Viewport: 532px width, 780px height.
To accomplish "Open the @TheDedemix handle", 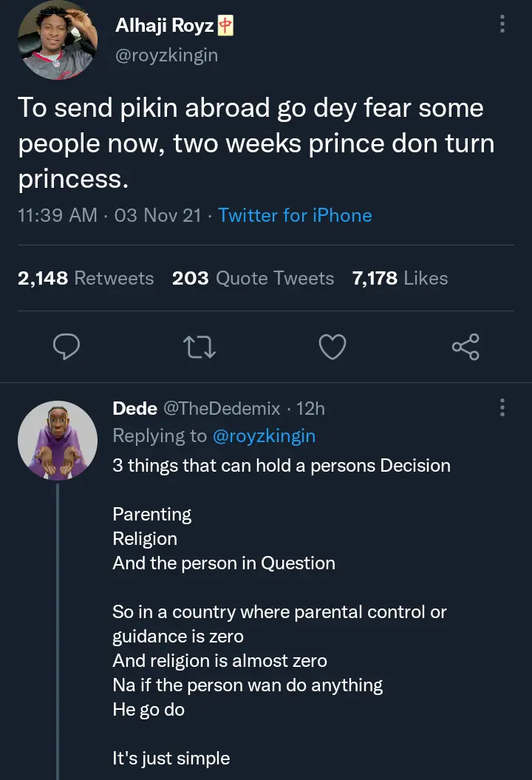I will (221, 408).
